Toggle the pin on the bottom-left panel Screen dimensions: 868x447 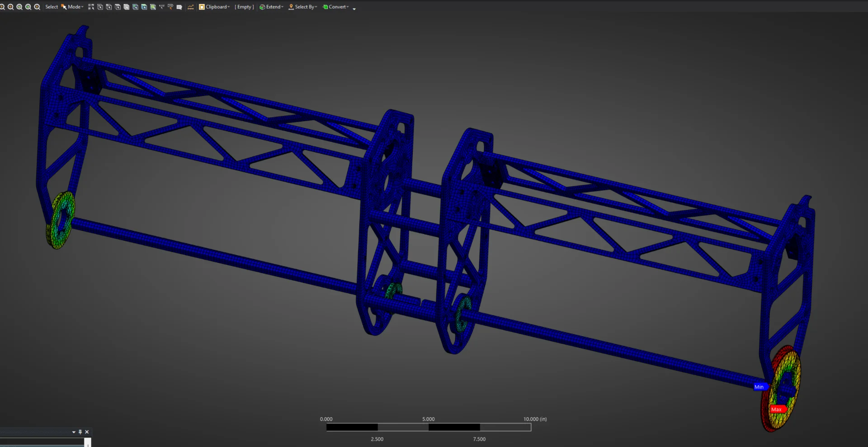click(x=80, y=432)
